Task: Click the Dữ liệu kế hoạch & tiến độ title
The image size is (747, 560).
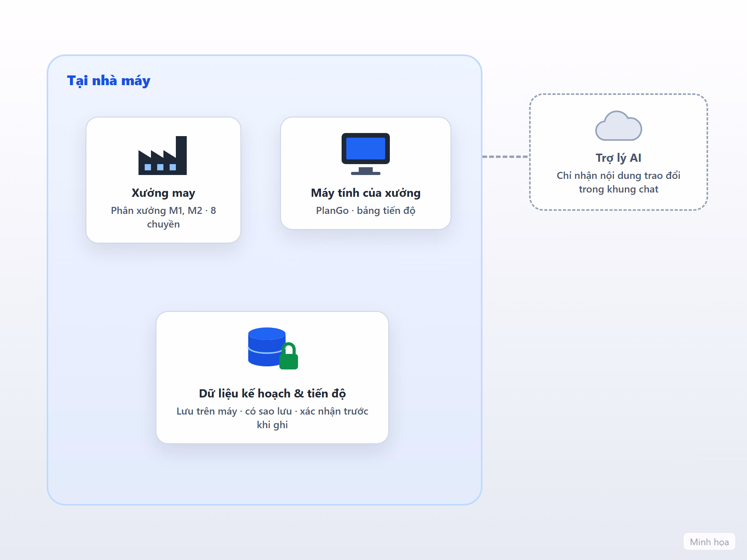Action: [272, 394]
